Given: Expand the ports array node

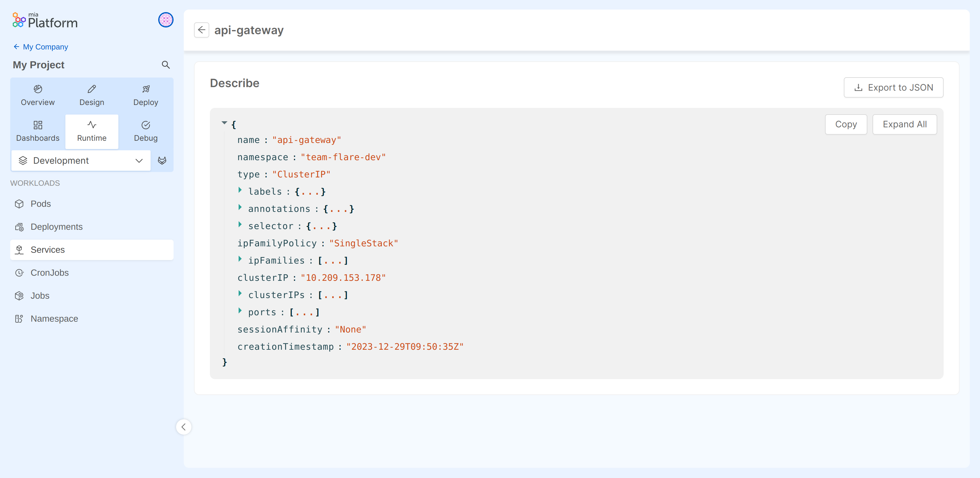Looking at the screenshot, I should (x=240, y=310).
